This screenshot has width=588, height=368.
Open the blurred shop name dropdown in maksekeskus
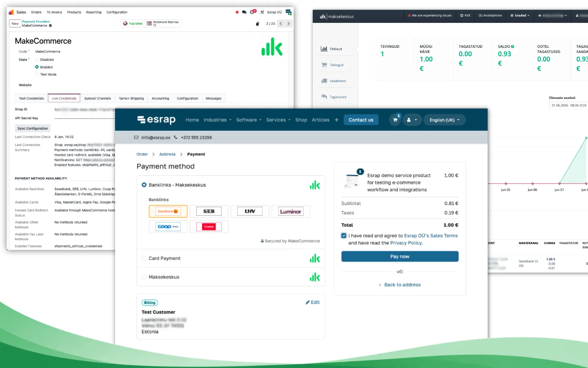552,15
